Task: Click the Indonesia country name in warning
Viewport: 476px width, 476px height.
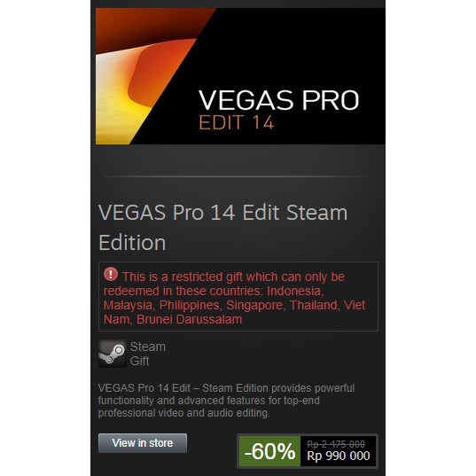Action: point(295,291)
